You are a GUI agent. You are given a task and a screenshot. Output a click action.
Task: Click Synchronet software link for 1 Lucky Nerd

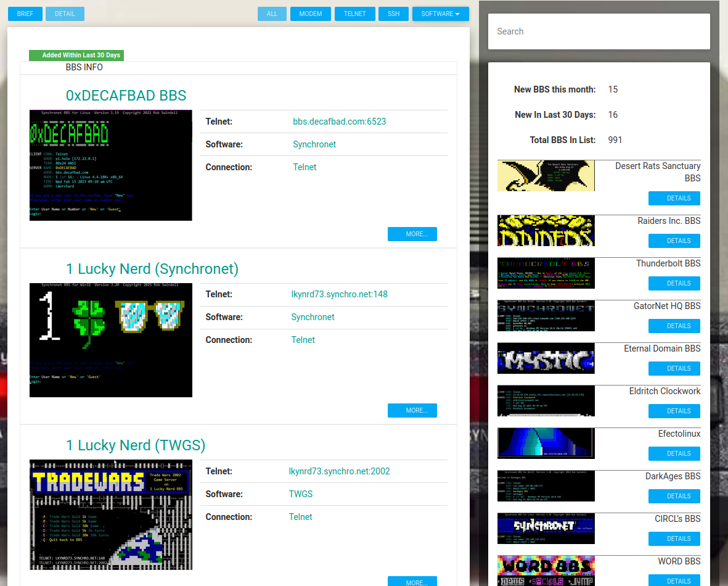(313, 317)
